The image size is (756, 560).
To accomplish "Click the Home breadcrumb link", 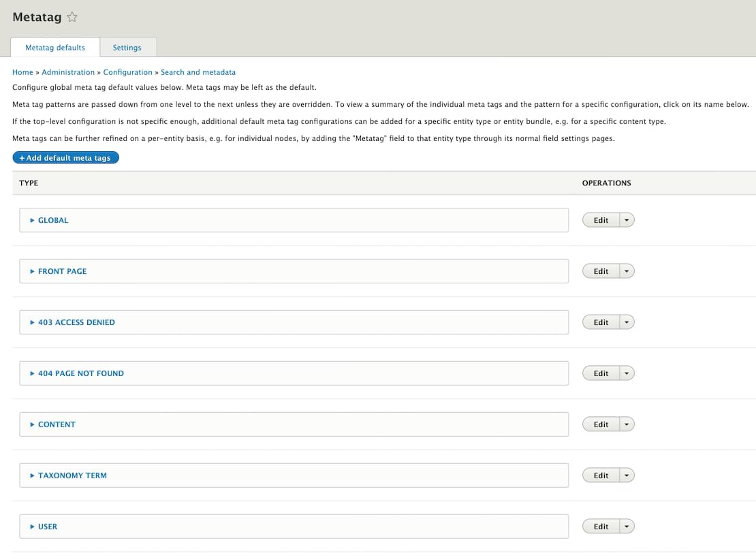I will click(x=22, y=72).
